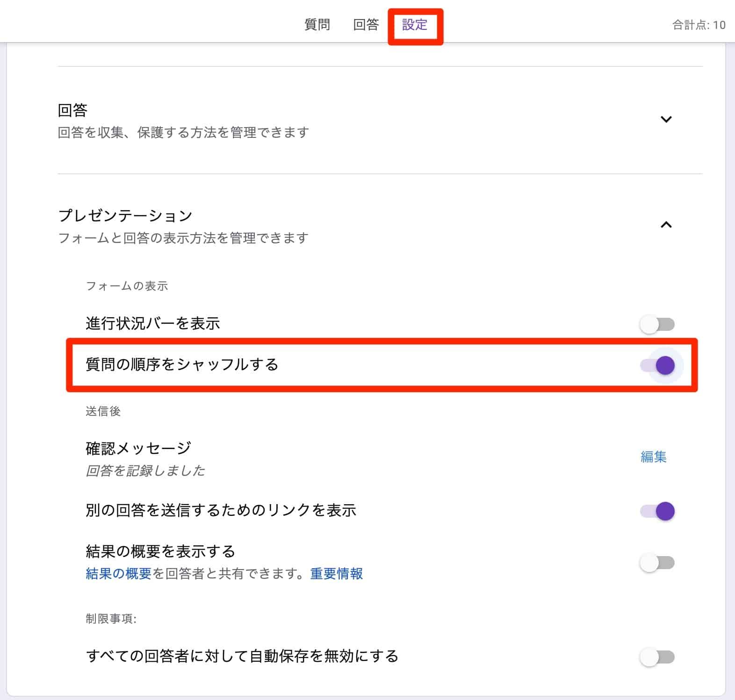Image resolution: width=735 pixels, height=700 pixels.
Task: Click 回答を収集、保護する方法を管理できます description
Action: click(x=183, y=133)
